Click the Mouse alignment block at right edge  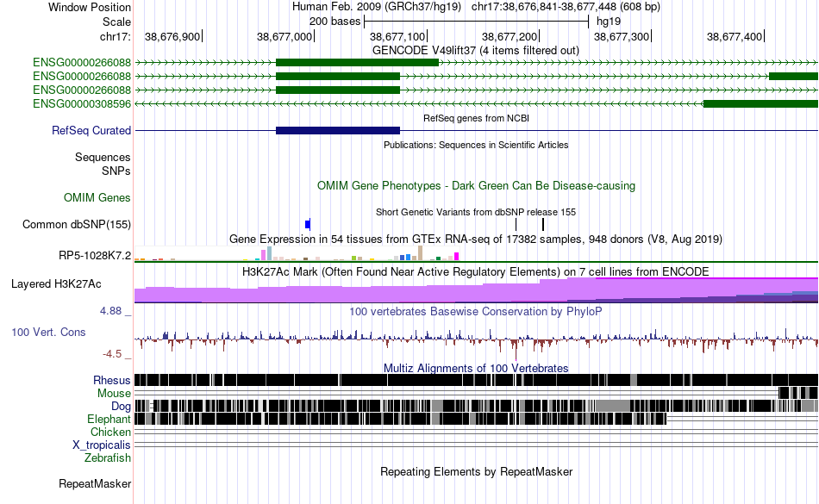pos(798,393)
